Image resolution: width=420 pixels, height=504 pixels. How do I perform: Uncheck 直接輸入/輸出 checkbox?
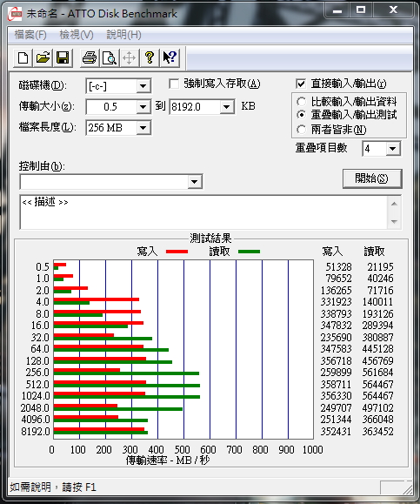[x=301, y=84]
